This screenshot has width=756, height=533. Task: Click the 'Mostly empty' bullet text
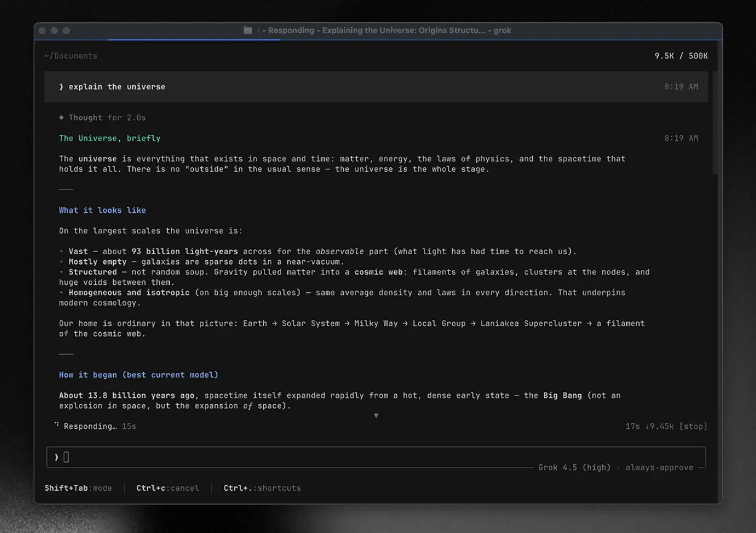coord(98,262)
